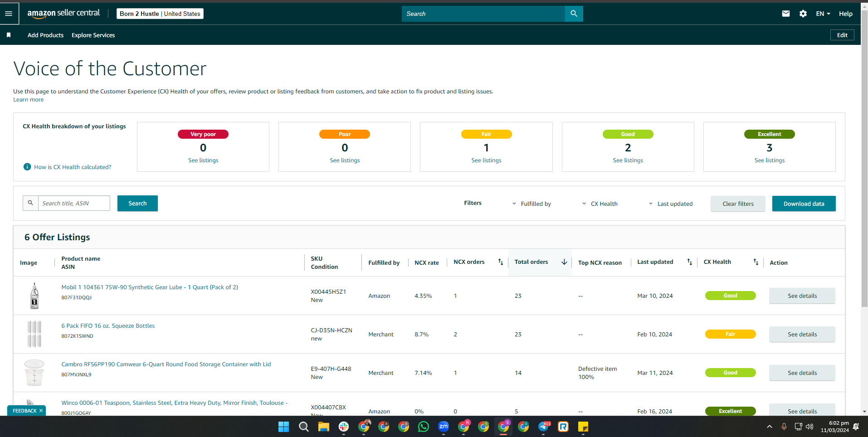The image size is (868, 437).
Task: Open Explore Services menu item
Action: click(93, 35)
